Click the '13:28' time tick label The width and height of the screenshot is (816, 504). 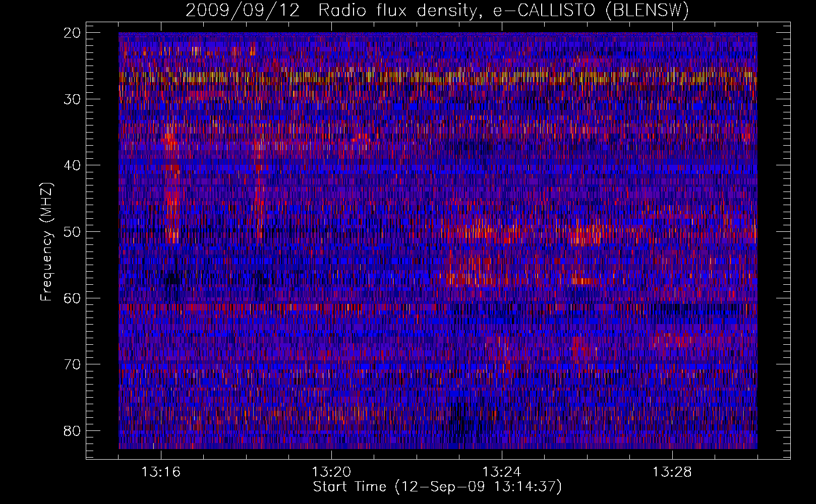672,472
